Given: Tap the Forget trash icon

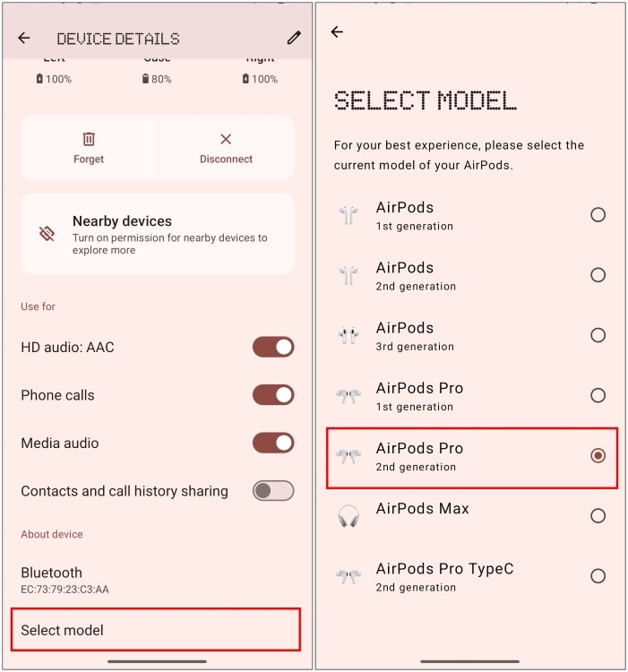Looking at the screenshot, I should coord(89,139).
